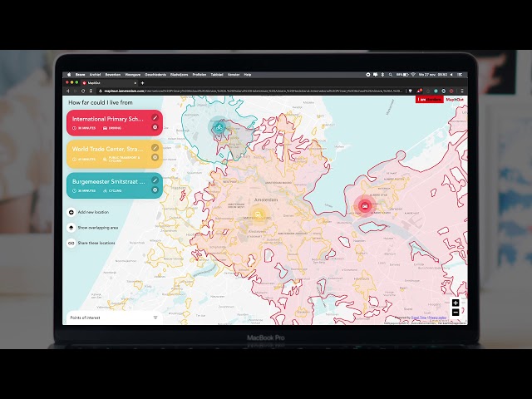Edit the International Primary School location card
Screen dimensions: 532x399
point(155,118)
